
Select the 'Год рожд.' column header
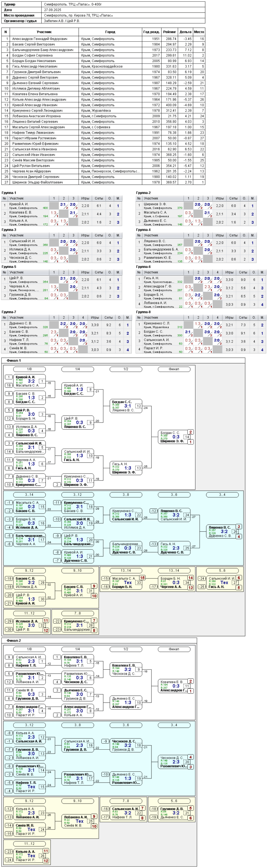click(x=151, y=32)
